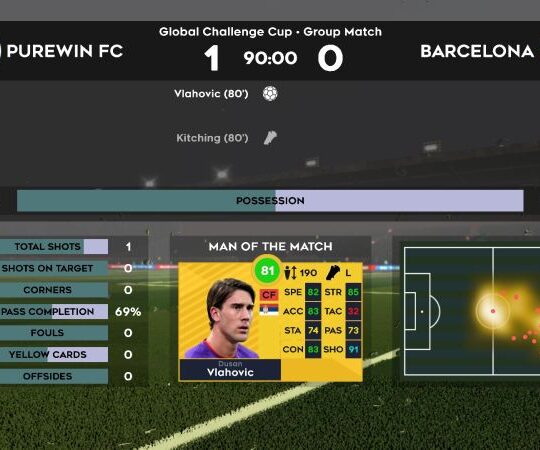
Task: Select the Possession bar
Action: pos(270,201)
